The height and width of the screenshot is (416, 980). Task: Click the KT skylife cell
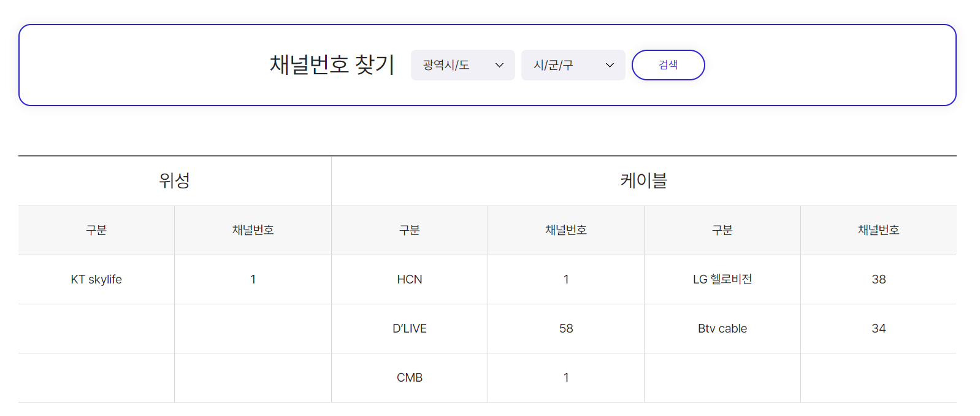click(96, 279)
